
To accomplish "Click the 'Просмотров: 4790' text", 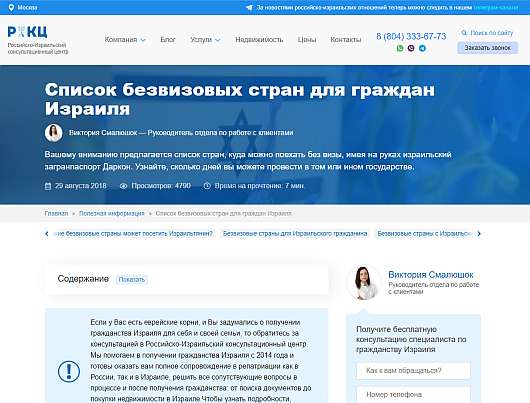I will 161,186.
